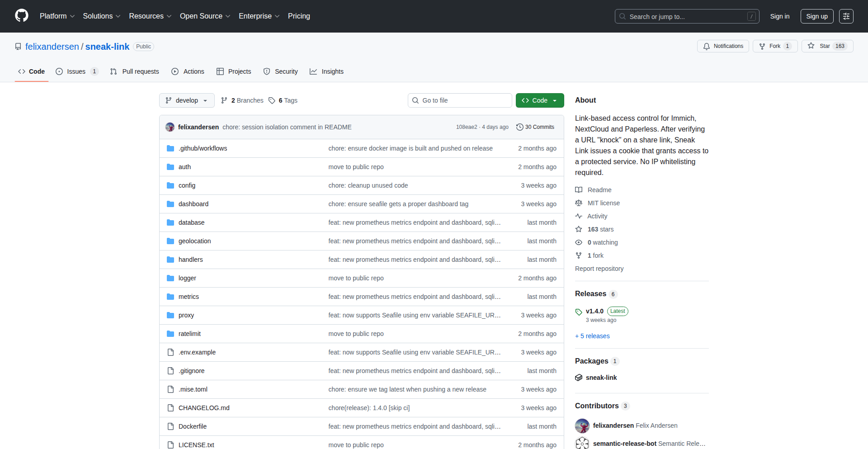Screen dimensions: 868x449
Task: Click the felixandersen avatar in commit row
Action: 170,127
